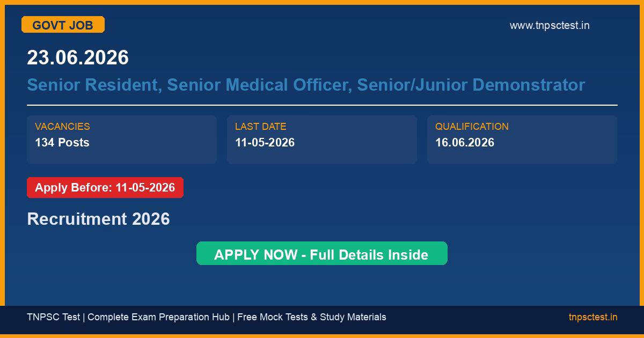
Task: Click the red Apply Before: 11-05-2026 badge
Action: (105, 188)
